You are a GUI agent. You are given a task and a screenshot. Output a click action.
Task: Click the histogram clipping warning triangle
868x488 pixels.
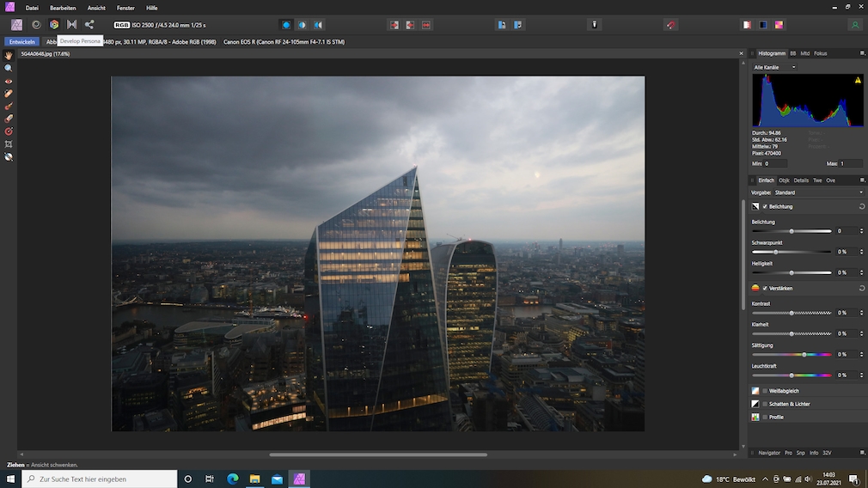pos(858,80)
